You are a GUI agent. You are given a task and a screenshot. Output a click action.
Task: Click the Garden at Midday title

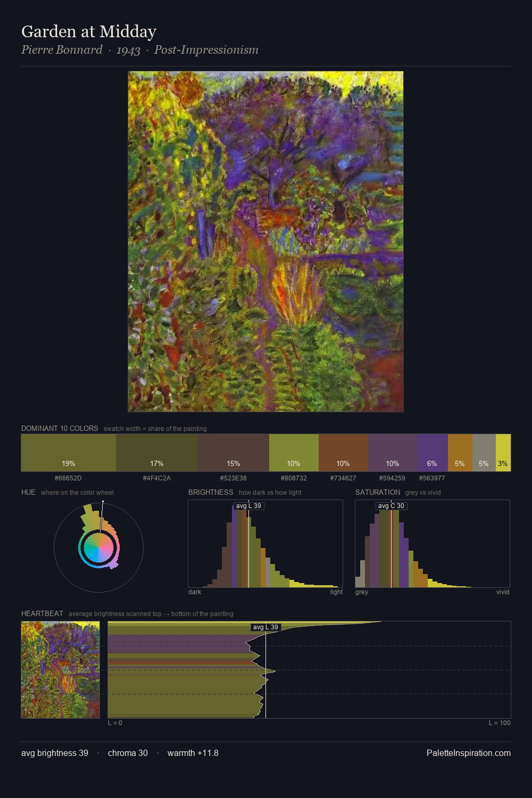point(89,31)
